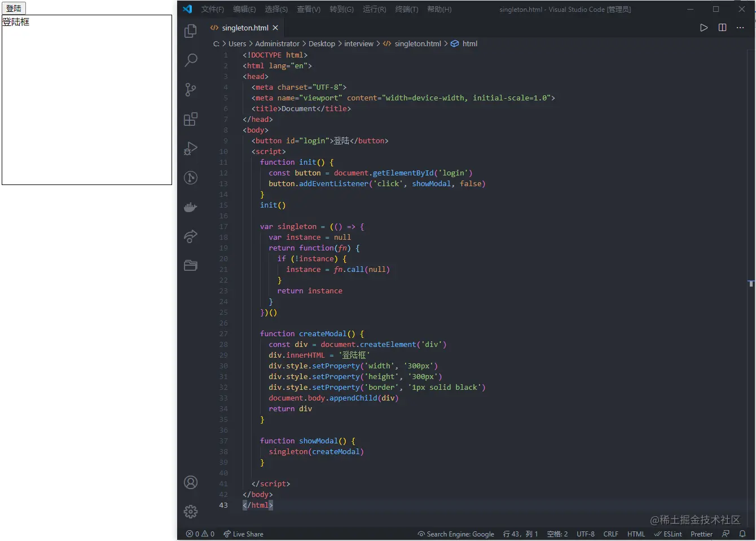Click Search Engine: Google status item
Viewport: 756px width, 541px height.
click(456, 534)
